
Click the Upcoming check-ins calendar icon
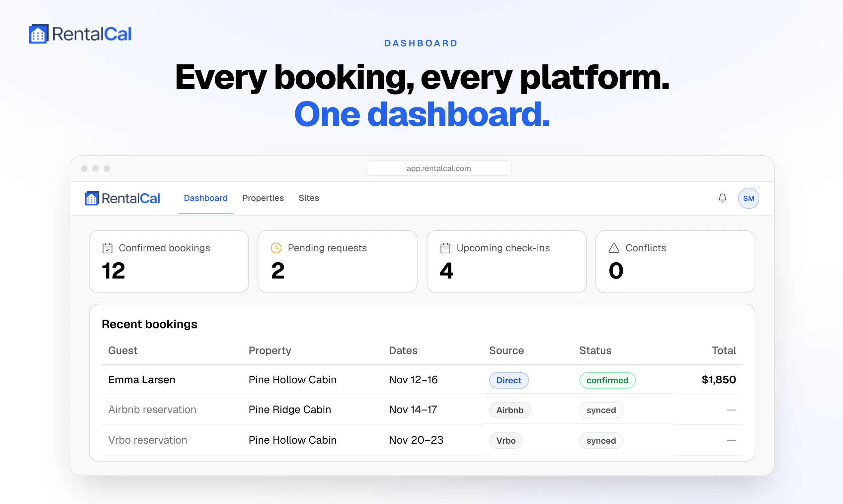point(445,248)
